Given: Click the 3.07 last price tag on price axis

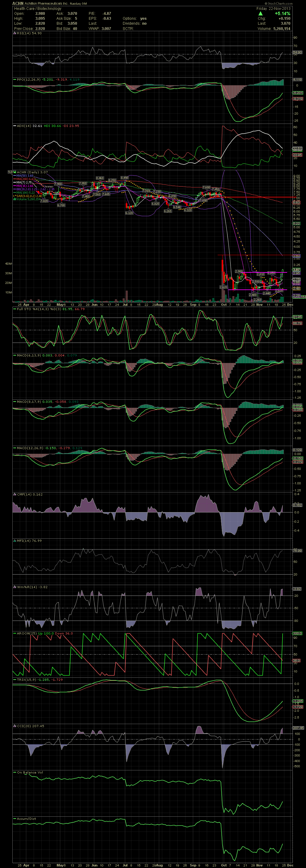Looking at the screenshot, I should (x=296, y=270).
